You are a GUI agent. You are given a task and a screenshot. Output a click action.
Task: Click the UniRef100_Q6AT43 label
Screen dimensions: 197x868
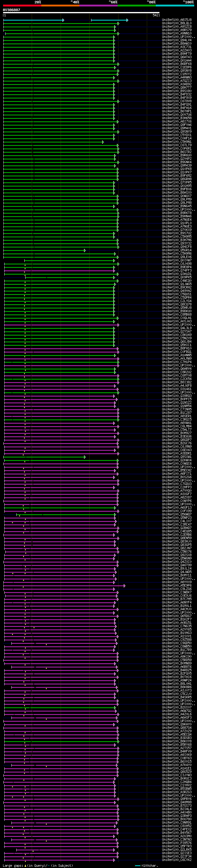(177, 57)
